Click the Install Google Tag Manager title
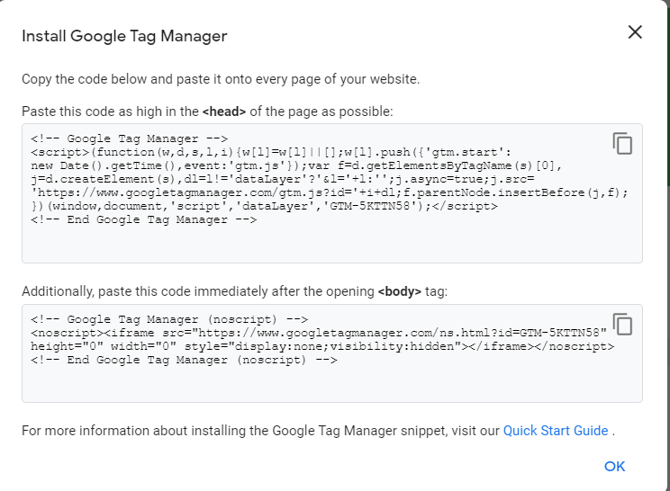Viewport: 670px width, 491px height. (125, 36)
